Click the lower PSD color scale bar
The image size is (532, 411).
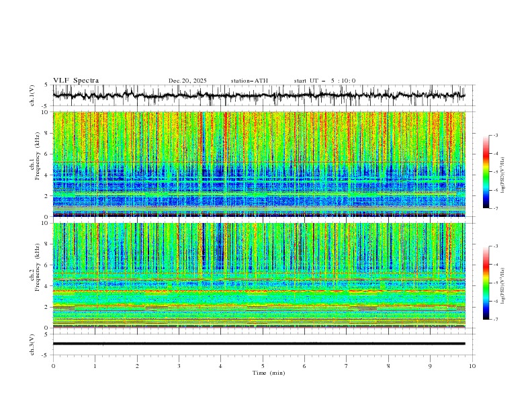(x=486, y=283)
